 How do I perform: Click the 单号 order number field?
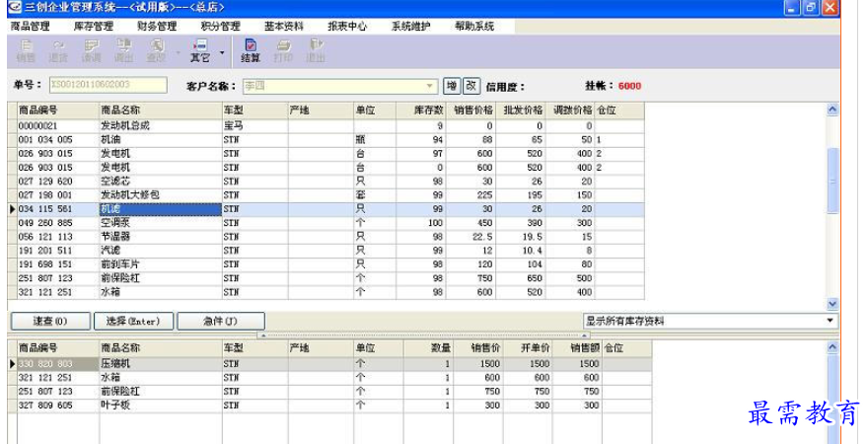108,85
